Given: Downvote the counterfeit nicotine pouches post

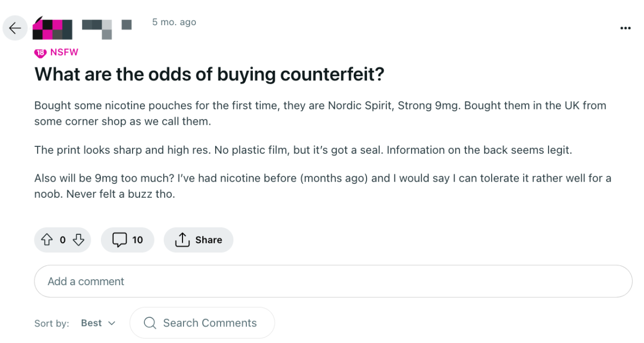Looking at the screenshot, I should 78,240.
